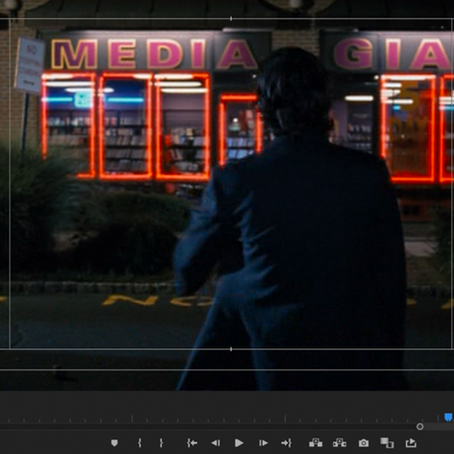Click the zoom scroll bar circle handle
The image size is (454, 454).
pos(420,426)
